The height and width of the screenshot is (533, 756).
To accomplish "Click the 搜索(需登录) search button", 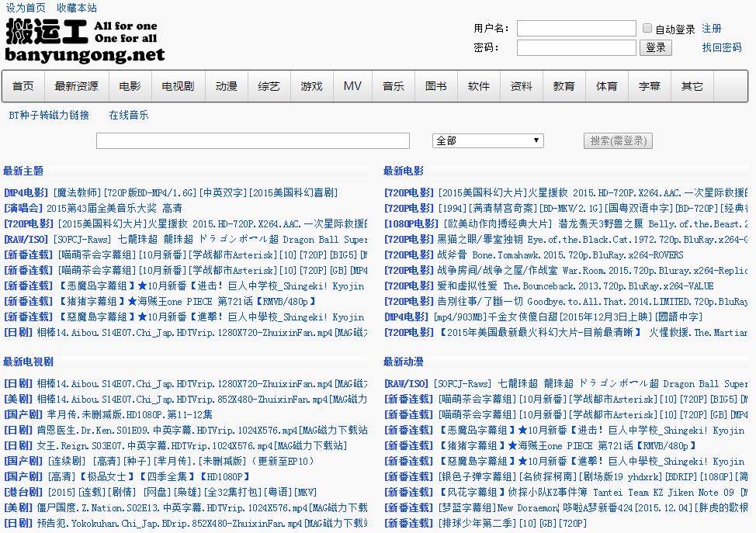I will tap(618, 140).
